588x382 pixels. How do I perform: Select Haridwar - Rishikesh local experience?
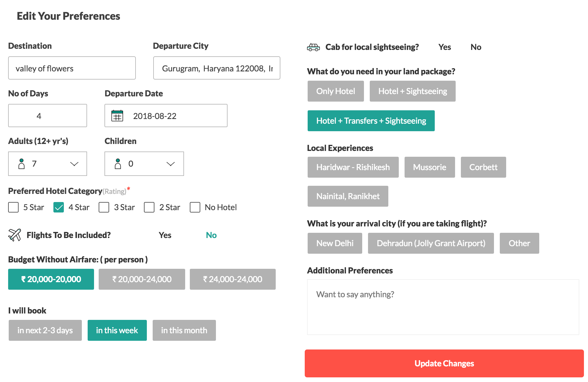point(353,167)
